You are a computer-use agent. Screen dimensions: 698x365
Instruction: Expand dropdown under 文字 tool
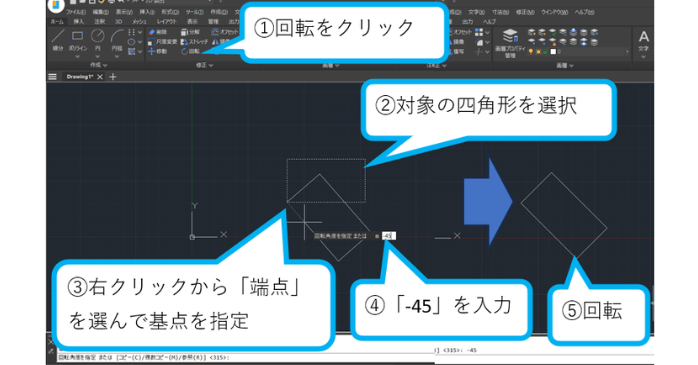tap(643, 57)
